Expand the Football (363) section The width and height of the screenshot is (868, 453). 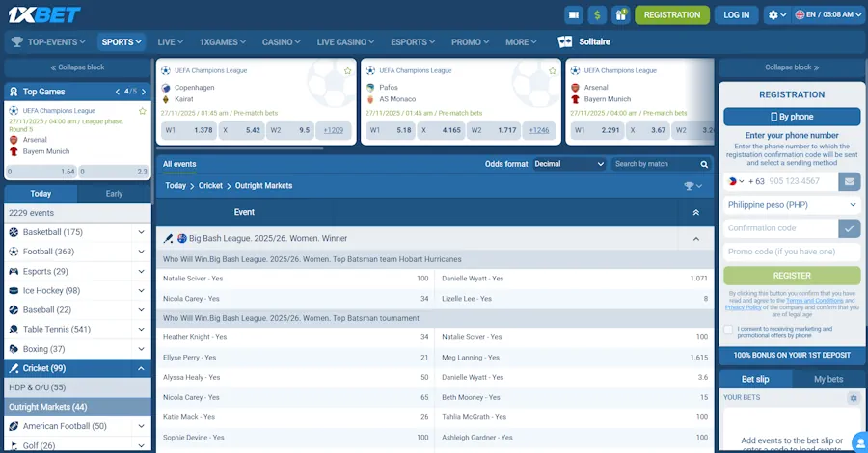(141, 252)
